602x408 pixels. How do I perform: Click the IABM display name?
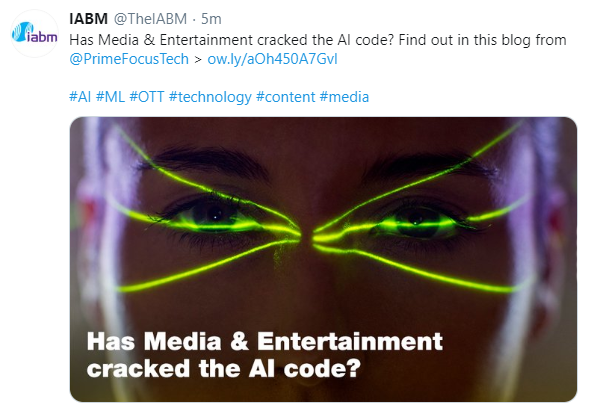tap(88, 19)
